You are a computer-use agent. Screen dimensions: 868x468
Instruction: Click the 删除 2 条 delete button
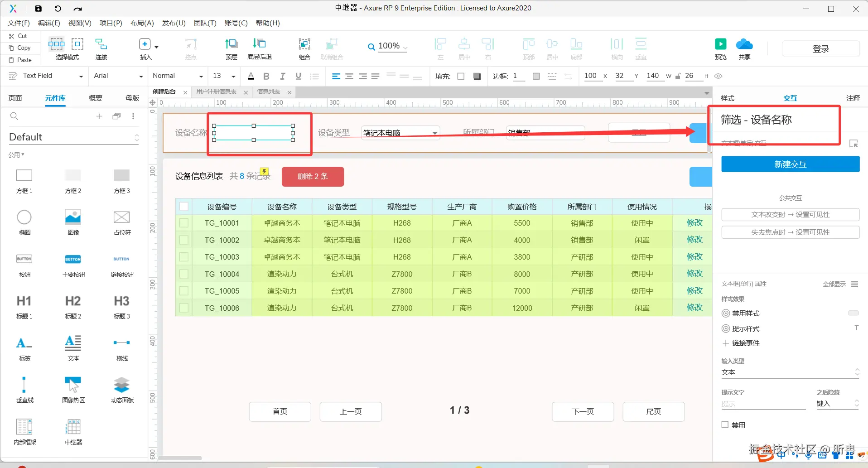pos(313,177)
